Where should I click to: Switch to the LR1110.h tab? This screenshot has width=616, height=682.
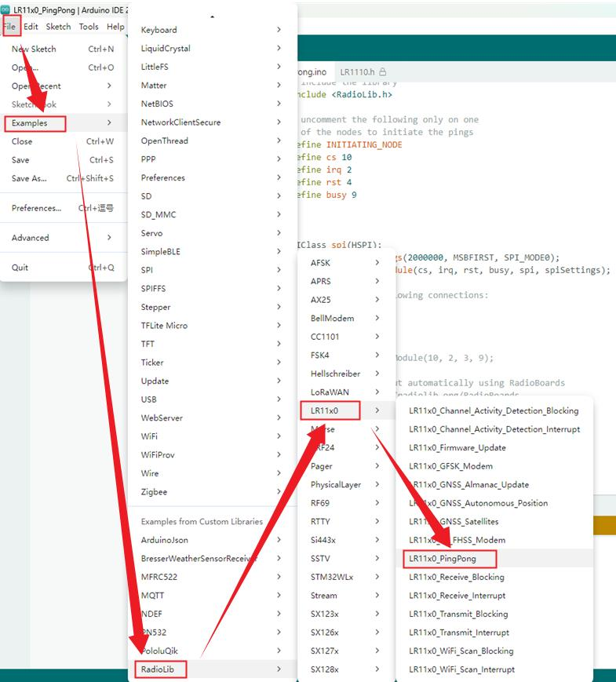363,71
